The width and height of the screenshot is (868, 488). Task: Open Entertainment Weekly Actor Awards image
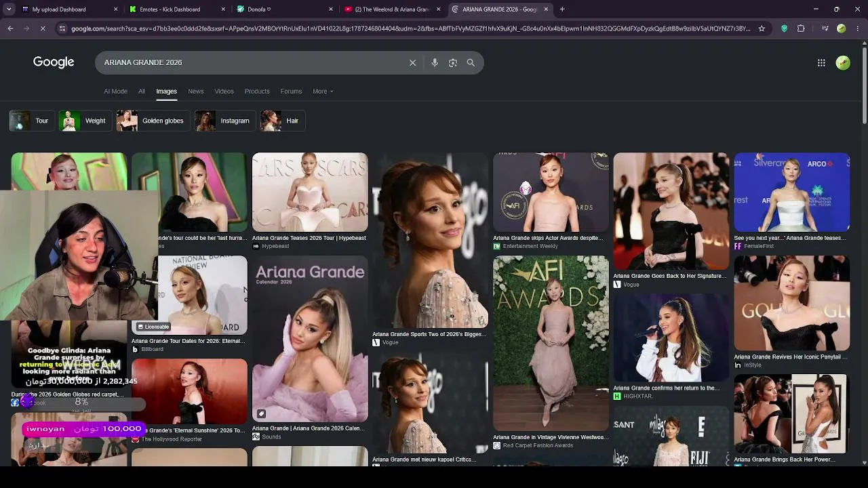551,192
